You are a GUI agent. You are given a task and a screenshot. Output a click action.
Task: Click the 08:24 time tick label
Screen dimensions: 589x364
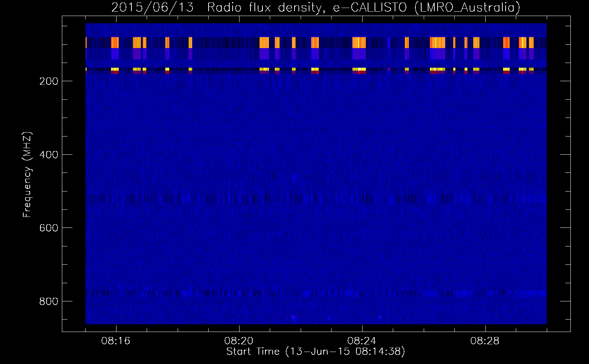[362, 341]
